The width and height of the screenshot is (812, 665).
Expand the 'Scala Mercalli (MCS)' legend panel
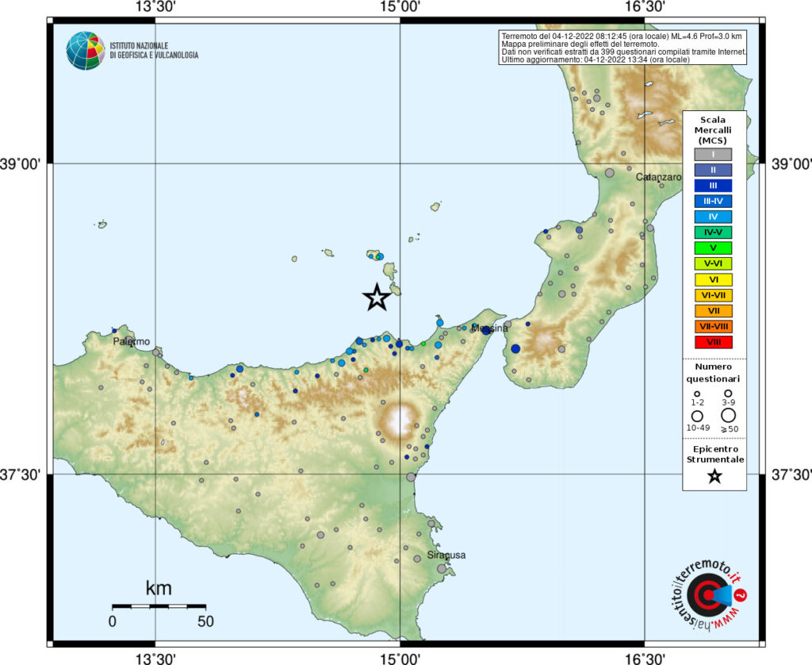[x=714, y=129]
